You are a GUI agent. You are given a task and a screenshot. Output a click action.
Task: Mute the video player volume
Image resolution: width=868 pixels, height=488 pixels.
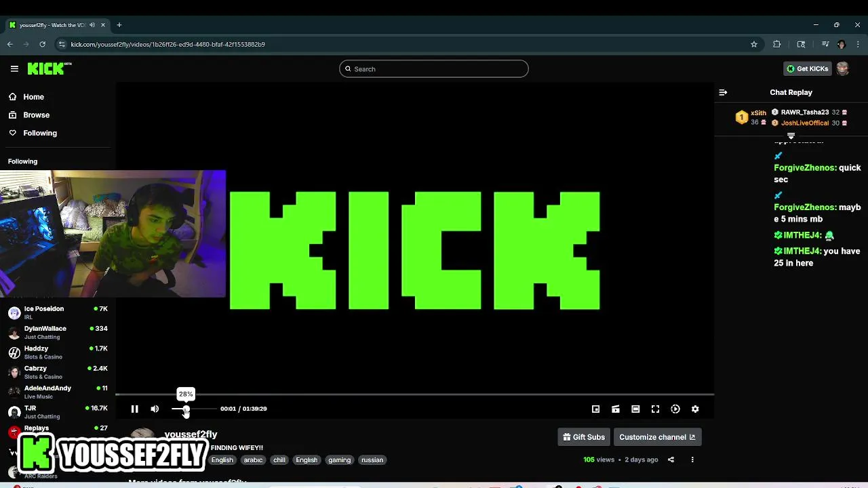(155, 409)
